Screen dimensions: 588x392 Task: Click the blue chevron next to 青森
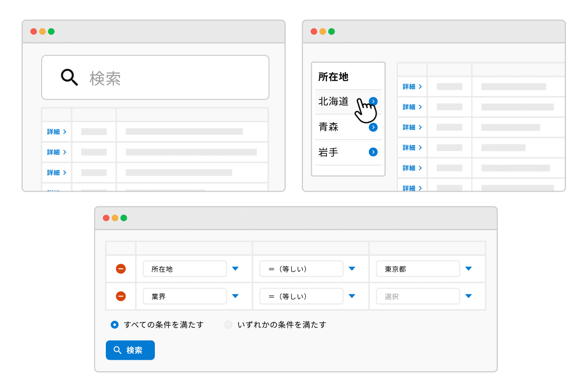click(373, 126)
